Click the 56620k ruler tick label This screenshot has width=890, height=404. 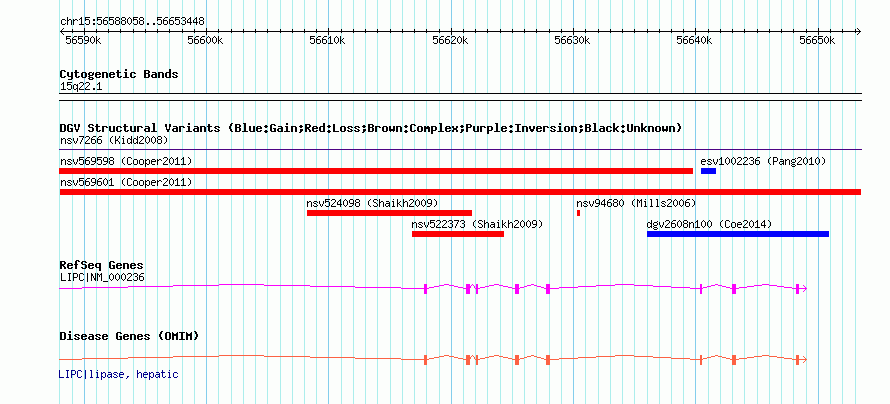pyautogui.click(x=451, y=41)
